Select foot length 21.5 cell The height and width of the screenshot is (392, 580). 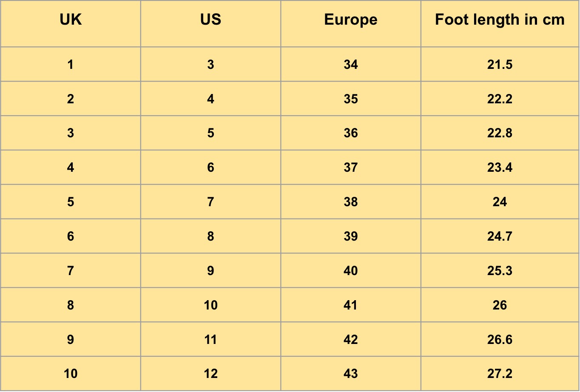click(500, 65)
